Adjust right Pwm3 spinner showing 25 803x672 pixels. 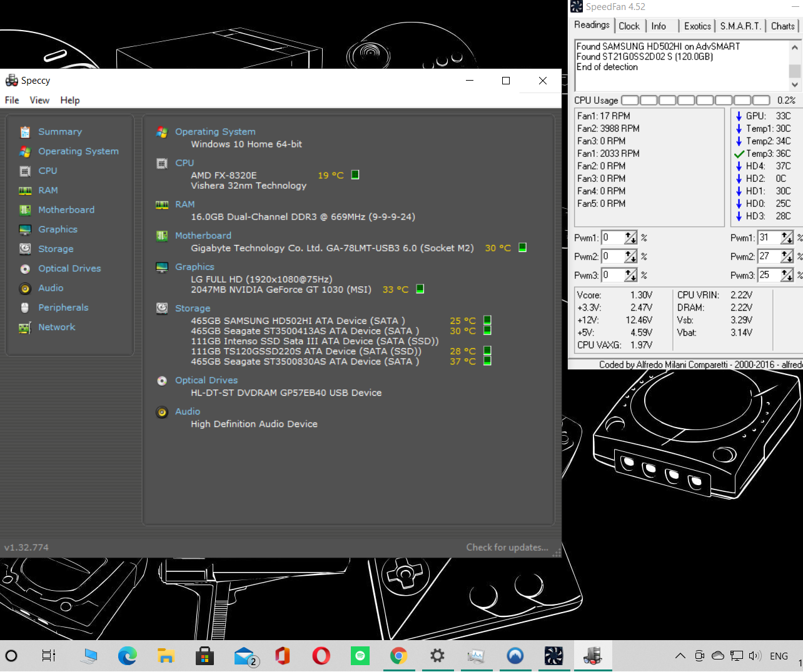click(787, 275)
